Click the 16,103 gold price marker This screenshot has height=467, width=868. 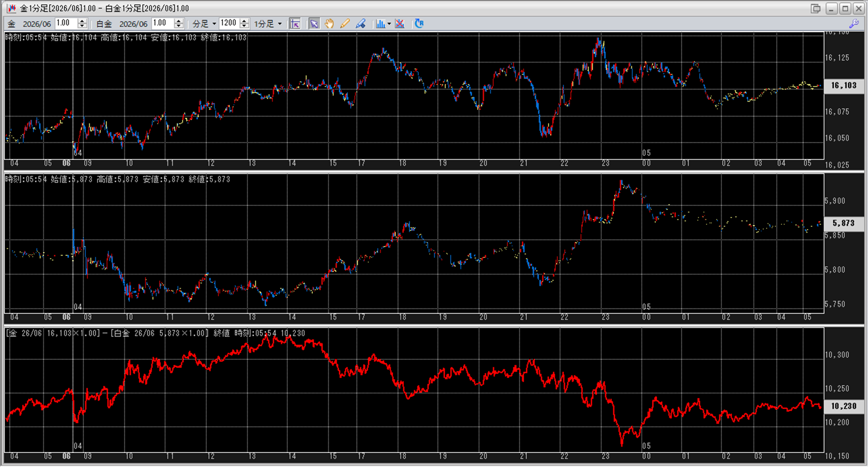pos(843,86)
